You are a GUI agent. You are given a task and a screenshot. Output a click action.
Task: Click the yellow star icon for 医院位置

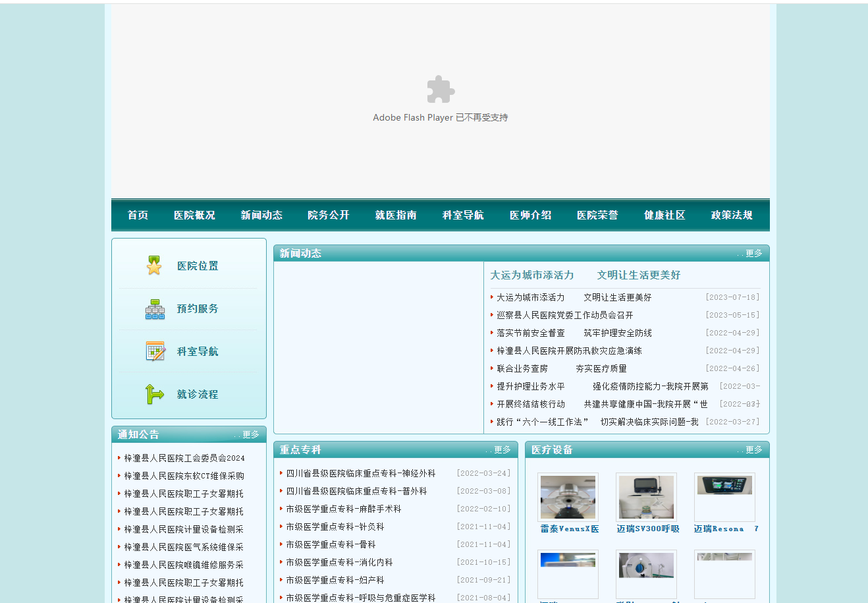point(154,266)
